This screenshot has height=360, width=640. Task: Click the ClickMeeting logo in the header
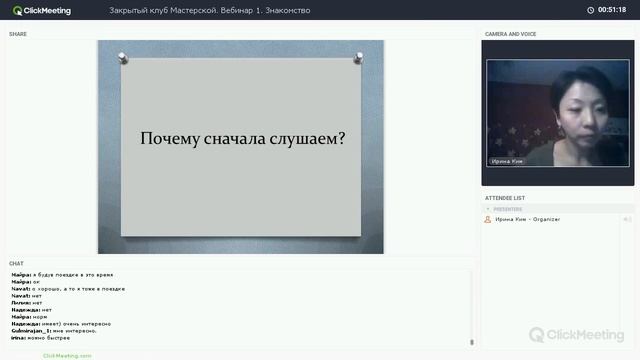(41, 11)
